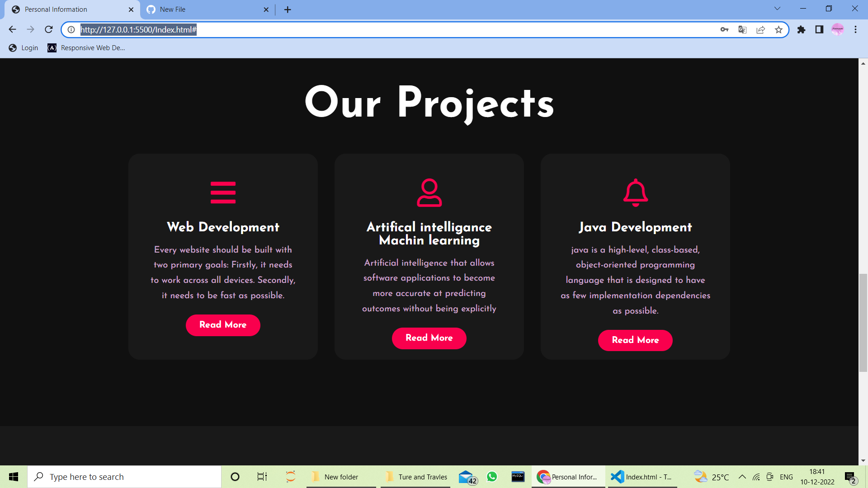Open the three-dot Chrome menu

[855, 29]
